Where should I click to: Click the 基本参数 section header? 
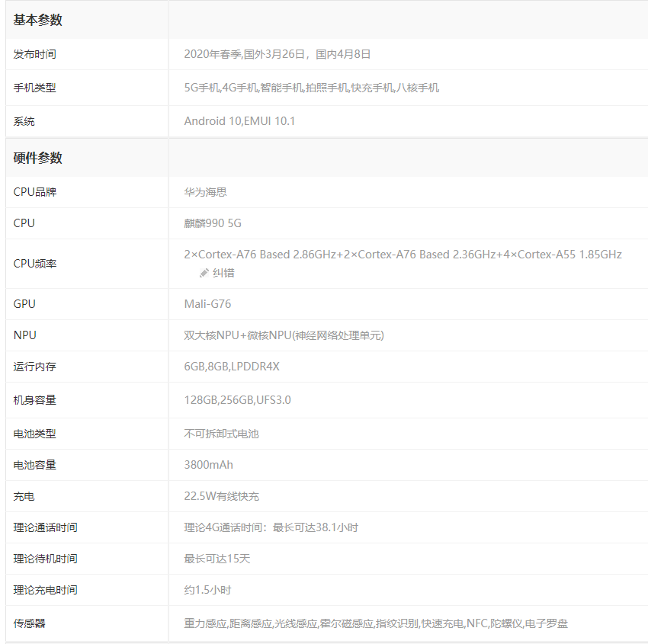(38, 21)
